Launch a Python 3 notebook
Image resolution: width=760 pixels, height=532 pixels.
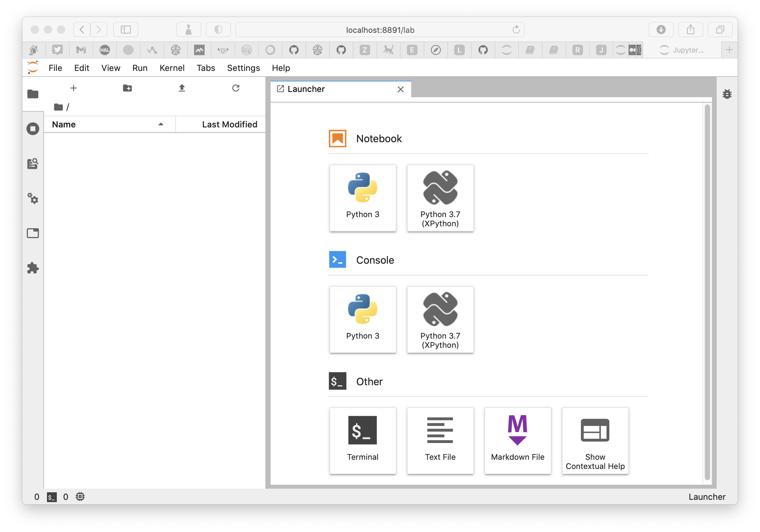363,198
